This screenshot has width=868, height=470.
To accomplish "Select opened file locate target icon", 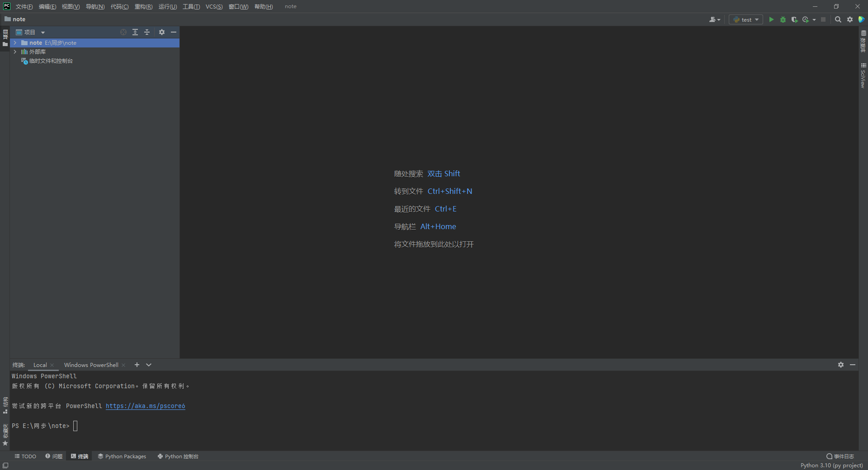I will coord(123,32).
